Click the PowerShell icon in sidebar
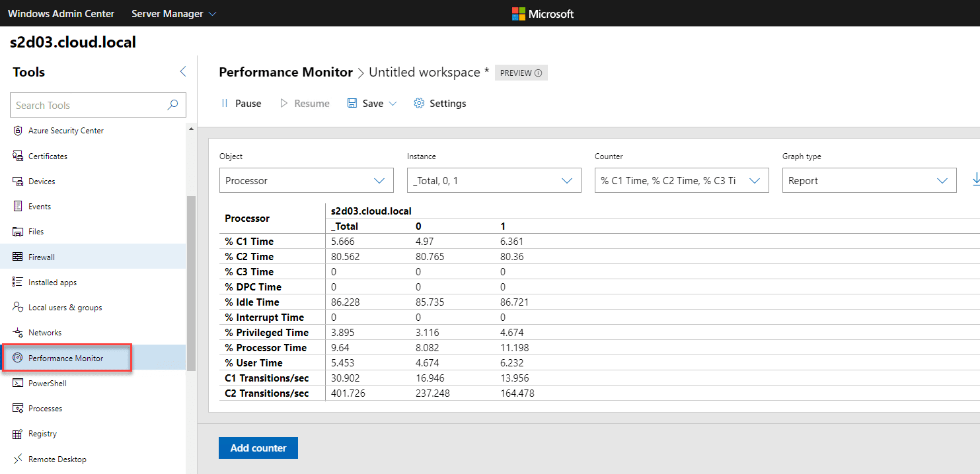980x474 pixels. coord(18,384)
